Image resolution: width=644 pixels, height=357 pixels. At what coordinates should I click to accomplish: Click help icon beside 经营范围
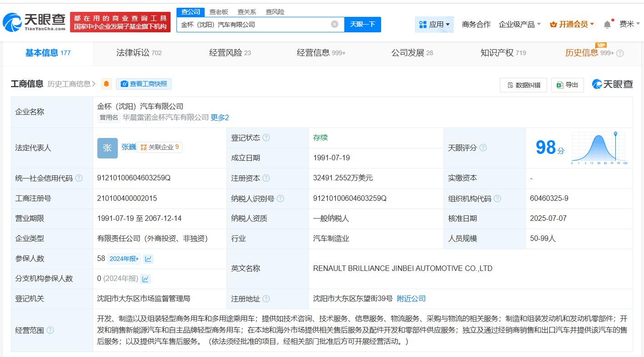50,330
